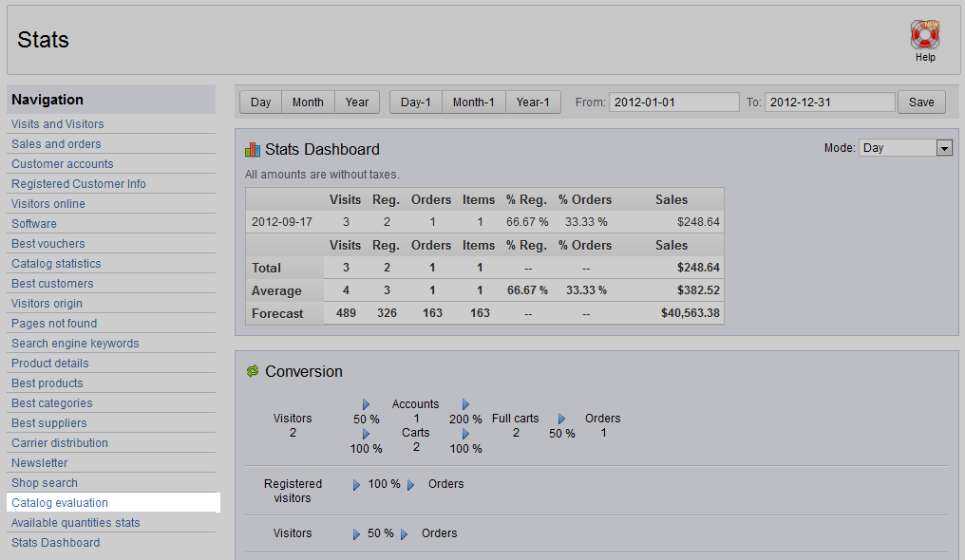Open Visits and Visitors stats

pyautogui.click(x=57, y=124)
